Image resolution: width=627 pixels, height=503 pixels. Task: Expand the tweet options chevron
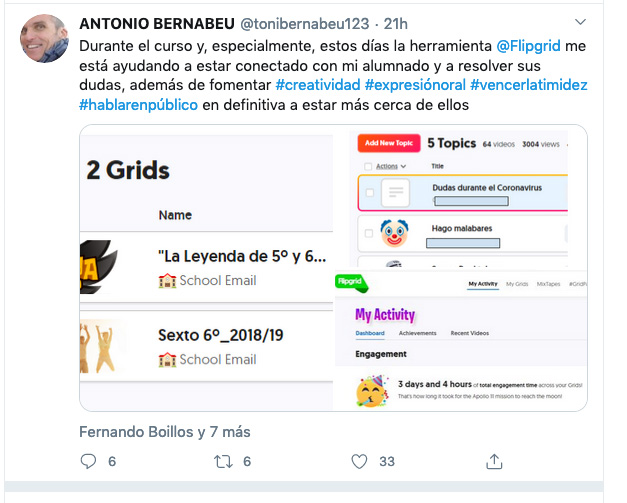[x=580, y=22]
